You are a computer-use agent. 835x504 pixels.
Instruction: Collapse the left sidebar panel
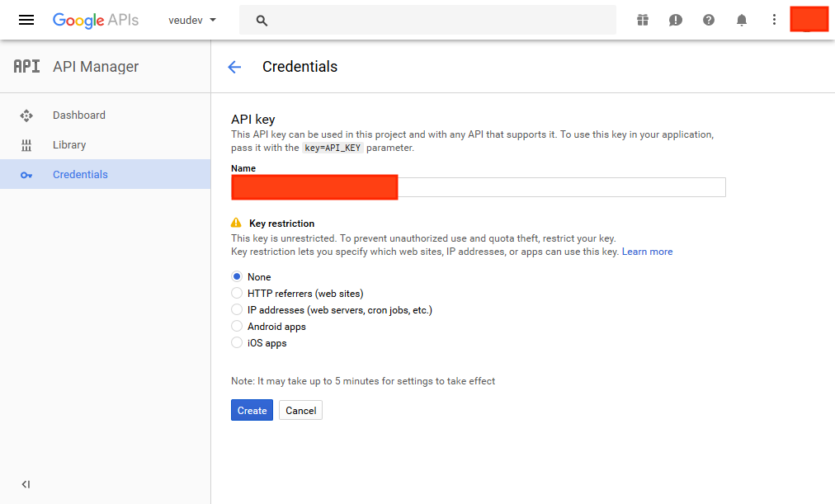26,484
